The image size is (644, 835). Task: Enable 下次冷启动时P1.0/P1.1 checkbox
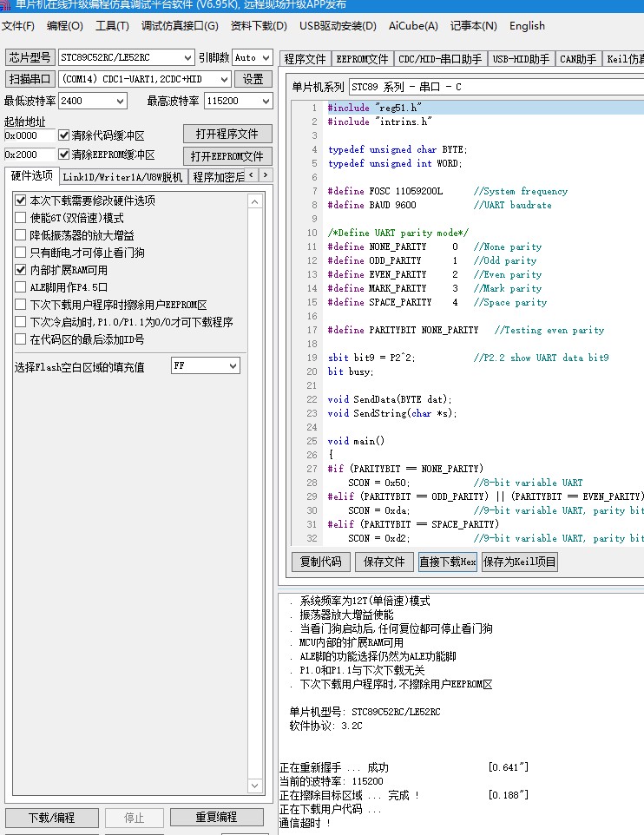[21, 322]
